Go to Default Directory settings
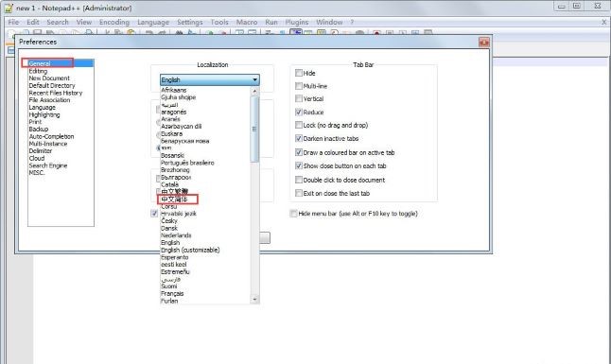The image size is (611, 364). click(x=52, y=85)
